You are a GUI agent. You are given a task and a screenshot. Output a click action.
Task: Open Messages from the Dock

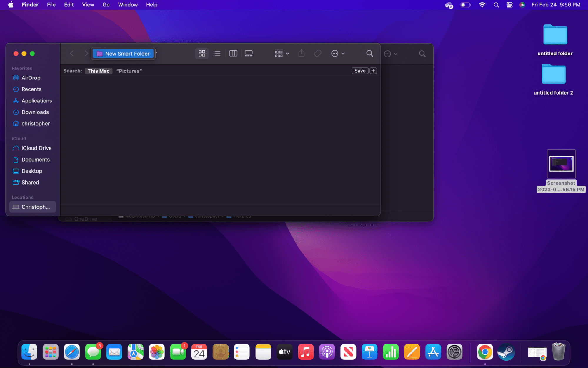coord(93,352)
